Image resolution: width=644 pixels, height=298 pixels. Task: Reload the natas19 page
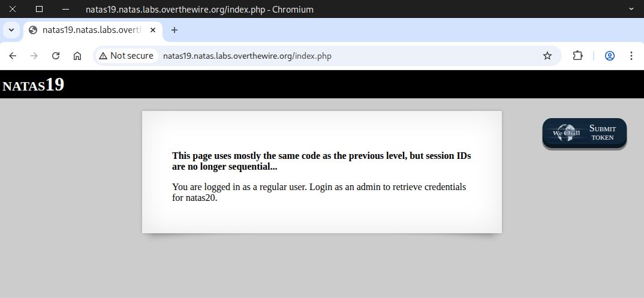[x=56, y=56]
